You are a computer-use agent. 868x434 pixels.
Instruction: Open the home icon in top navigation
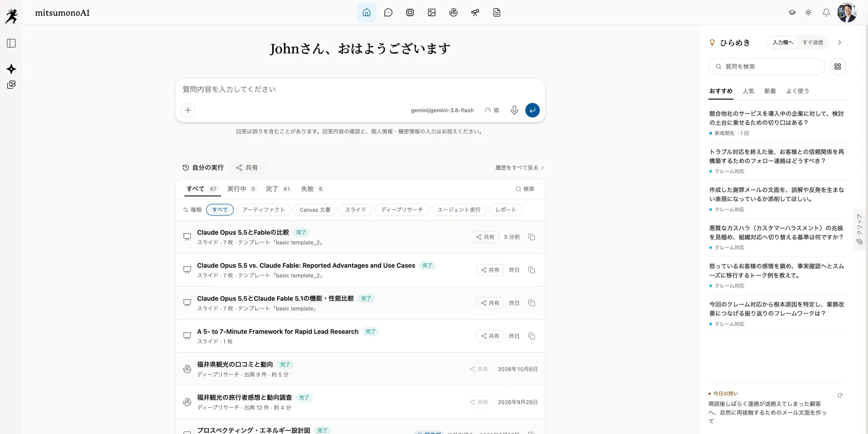[367, 13]
